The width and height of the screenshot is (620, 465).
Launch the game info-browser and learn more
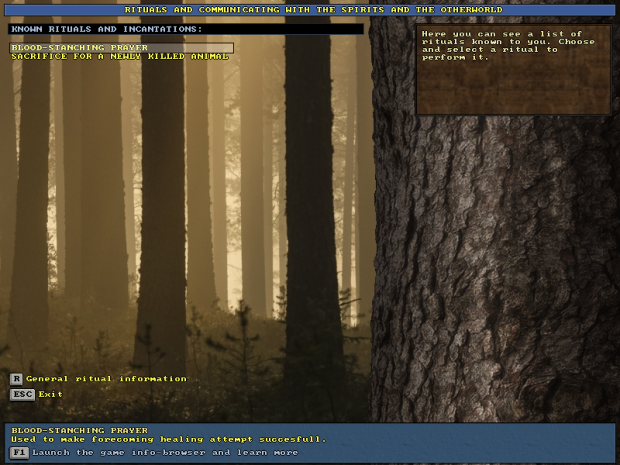coord(165,452)
